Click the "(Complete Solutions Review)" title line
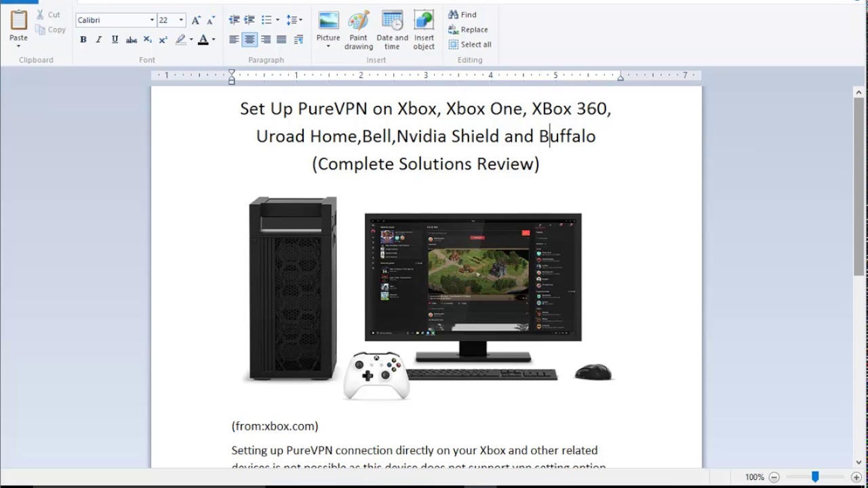Image resolution: width=868 pixels, height=488 pixels. tap(426, 164)
